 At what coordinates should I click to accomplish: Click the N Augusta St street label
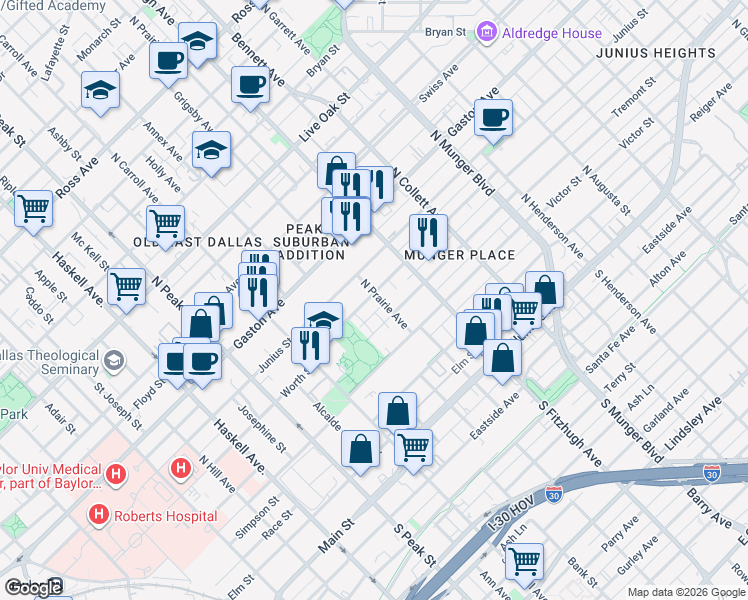click(606, 190)
